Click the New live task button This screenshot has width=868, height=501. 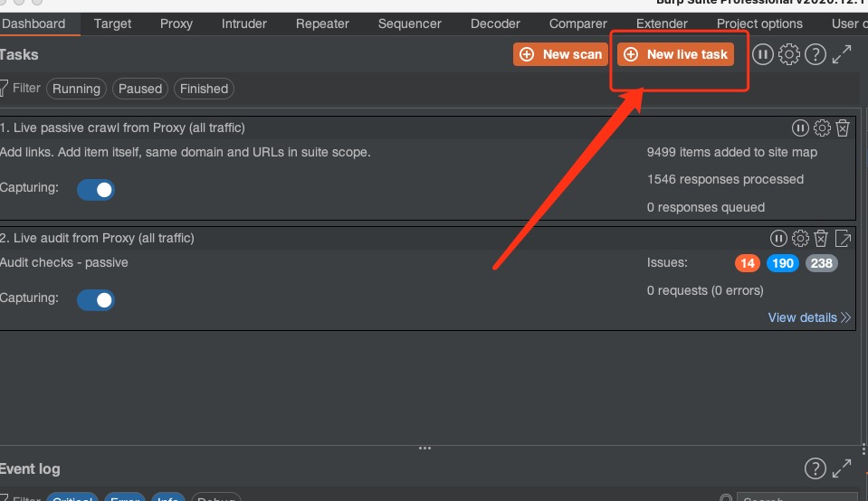pyautogui.click(x=675, y=54)
